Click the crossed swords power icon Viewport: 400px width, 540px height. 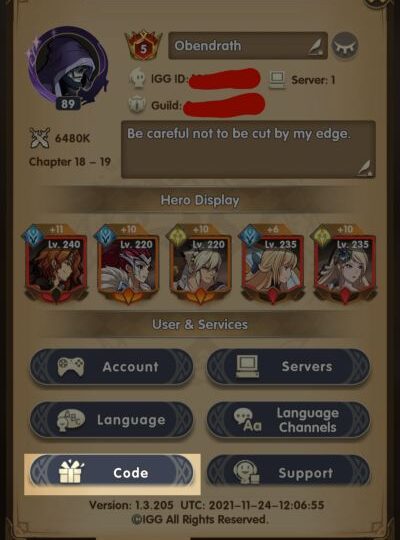(x=40, y=138)
